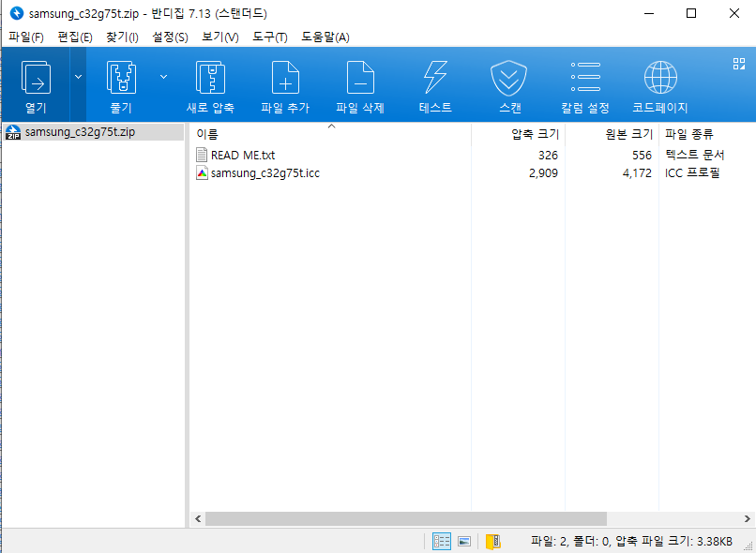Image resolution: width=756 pixels, height=553 pixels.
Task: Sort by the 파일 종류 column header
Action: click(707, 134)
